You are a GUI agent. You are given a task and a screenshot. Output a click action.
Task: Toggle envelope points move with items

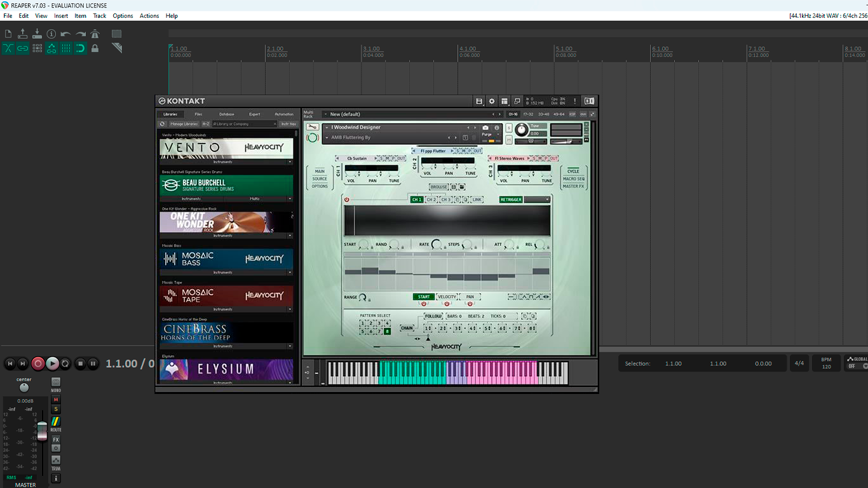[x=51, y=48]
